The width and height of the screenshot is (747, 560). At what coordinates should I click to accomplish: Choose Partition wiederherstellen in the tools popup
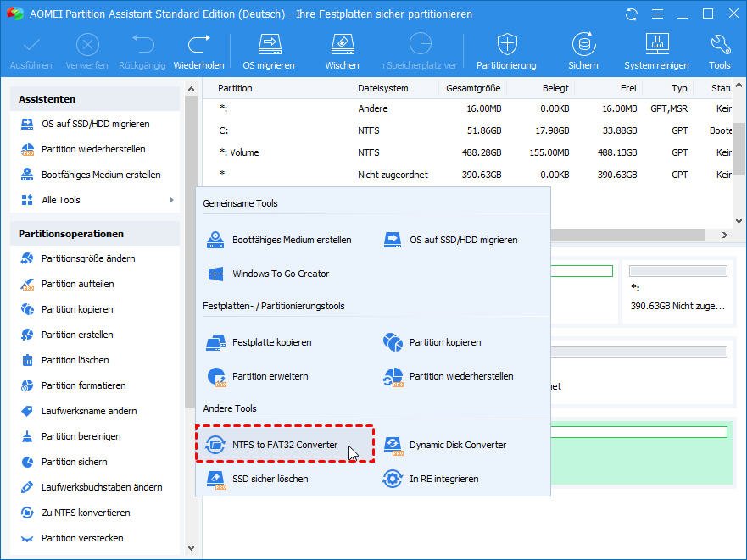[x=449, y=376]
